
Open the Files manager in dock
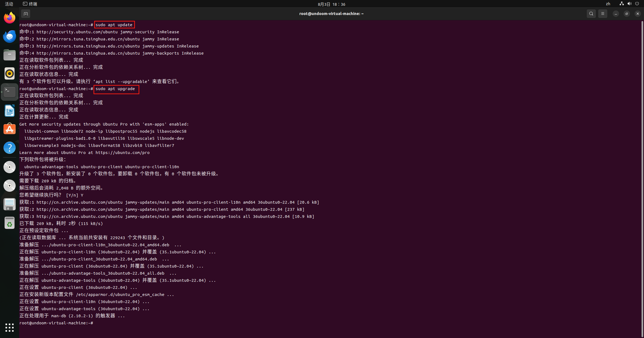coord(10,55)
